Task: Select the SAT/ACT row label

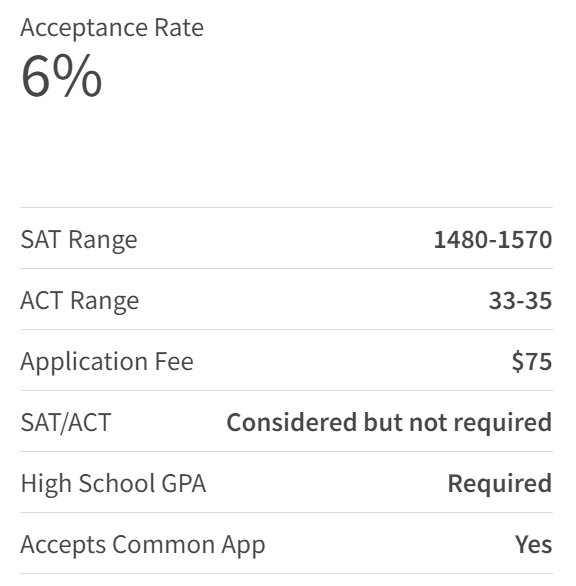Action: pyautogui.click(x=66, y=423)
